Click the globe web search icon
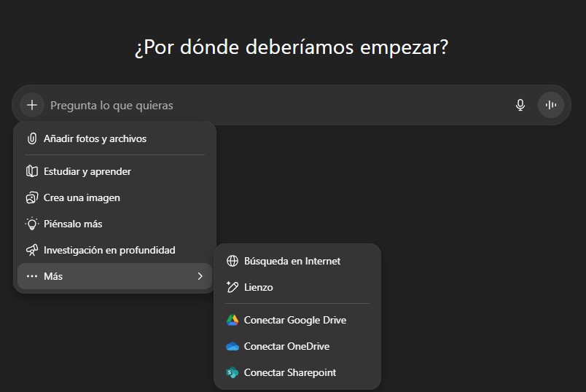586x392 pixels. tap(233, 261)
